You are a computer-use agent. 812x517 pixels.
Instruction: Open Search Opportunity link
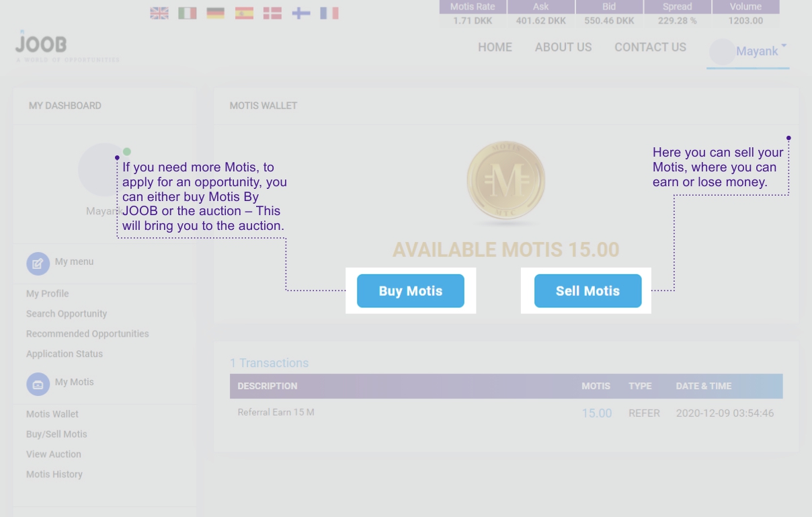(x=67, y=314)
